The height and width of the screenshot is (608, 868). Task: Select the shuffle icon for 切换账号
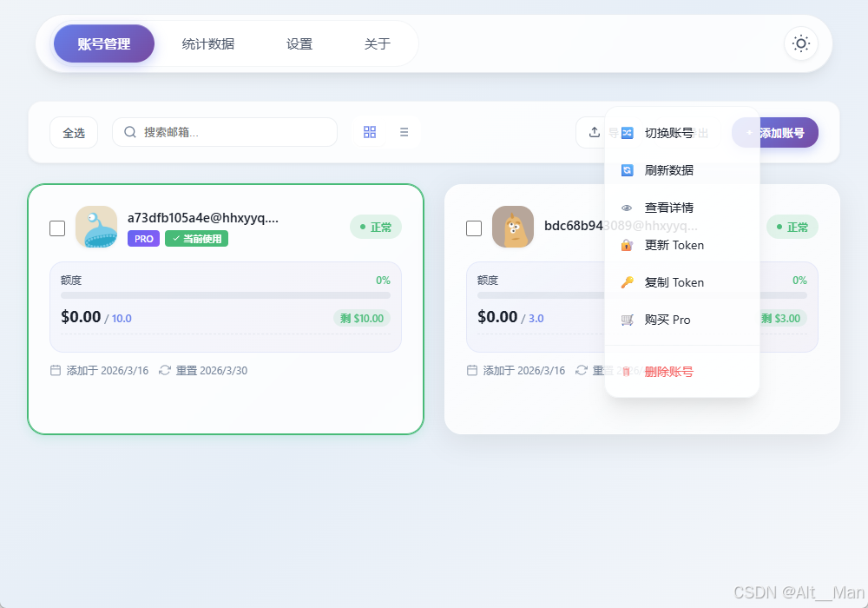pyautogui.click(x=627, y=133)
